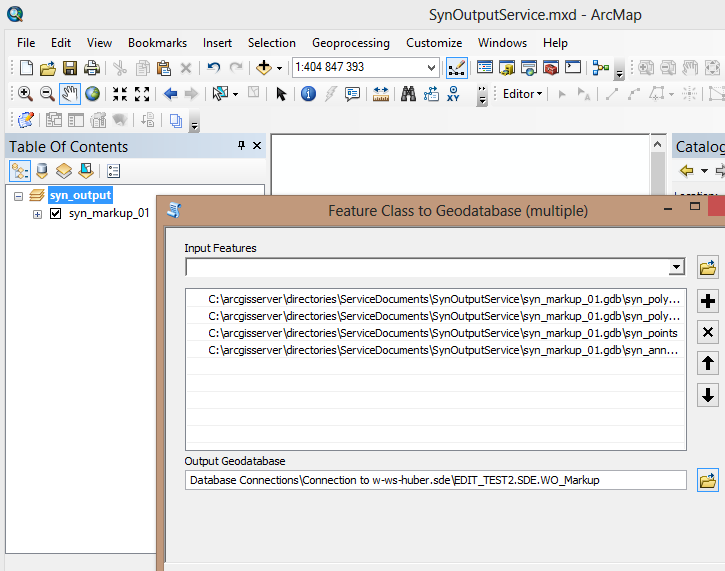Switch to List By Visibility
The width and height of the screenshot is (725, 571).
coord(64,171)
